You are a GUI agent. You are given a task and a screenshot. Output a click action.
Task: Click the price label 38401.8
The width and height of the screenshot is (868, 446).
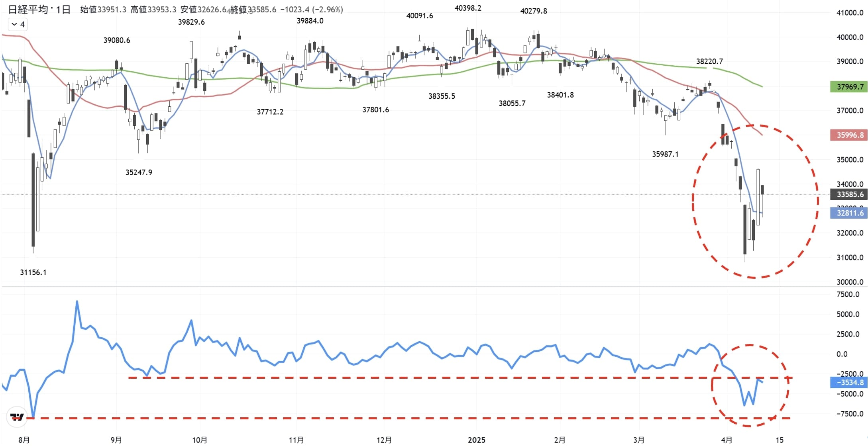(x=560, y=95)
